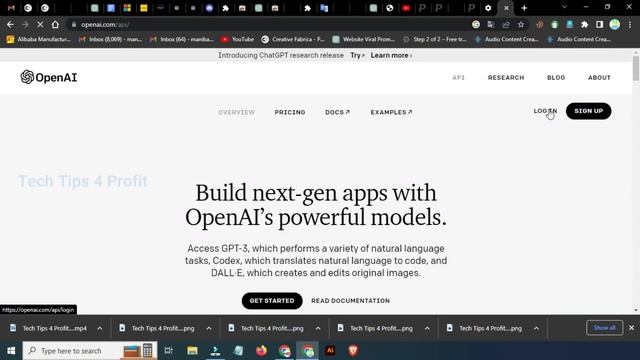Screen dimensions: 640x360
Task: Click the LOG IN link
Action: coord(545,111)
